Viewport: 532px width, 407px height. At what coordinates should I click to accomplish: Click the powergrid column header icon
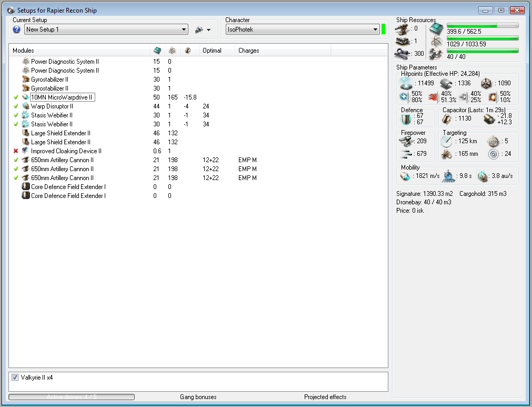pyautogui.click(x=173, y=51)
